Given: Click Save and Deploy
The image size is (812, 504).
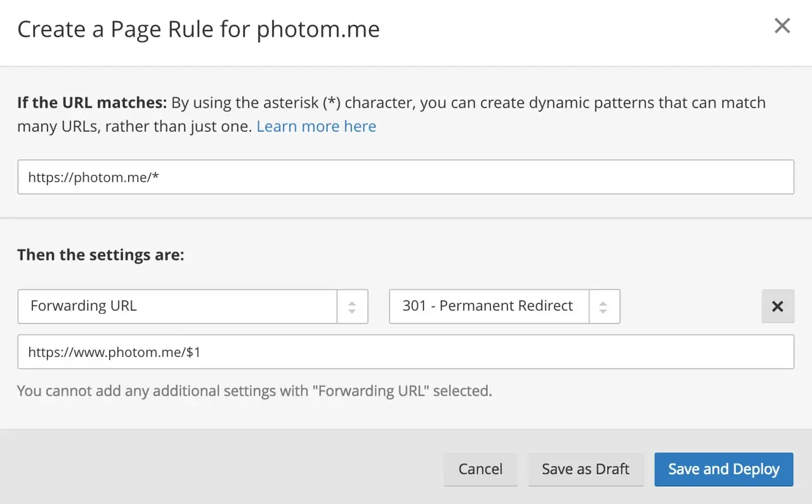Looking at the screenshot, I should 723,469.
